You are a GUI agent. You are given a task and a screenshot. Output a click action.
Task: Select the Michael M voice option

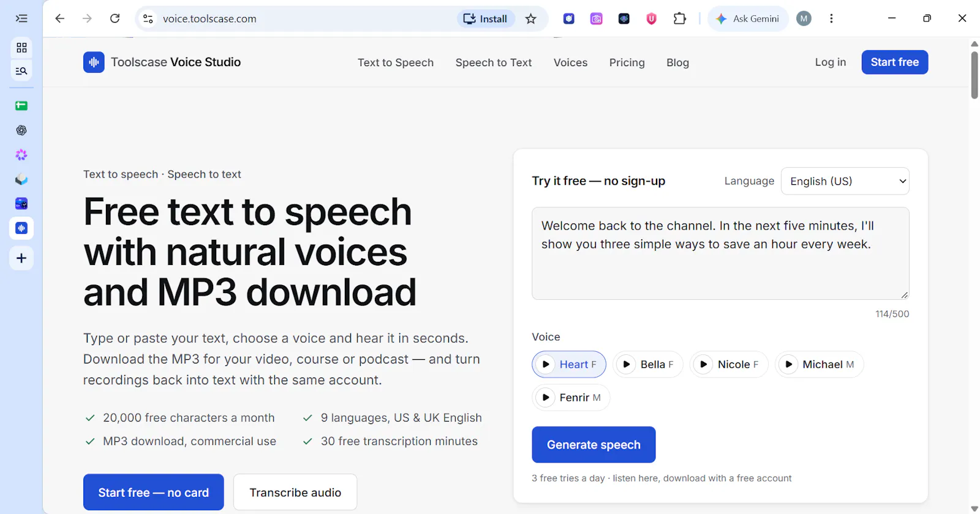coord(820,364)
